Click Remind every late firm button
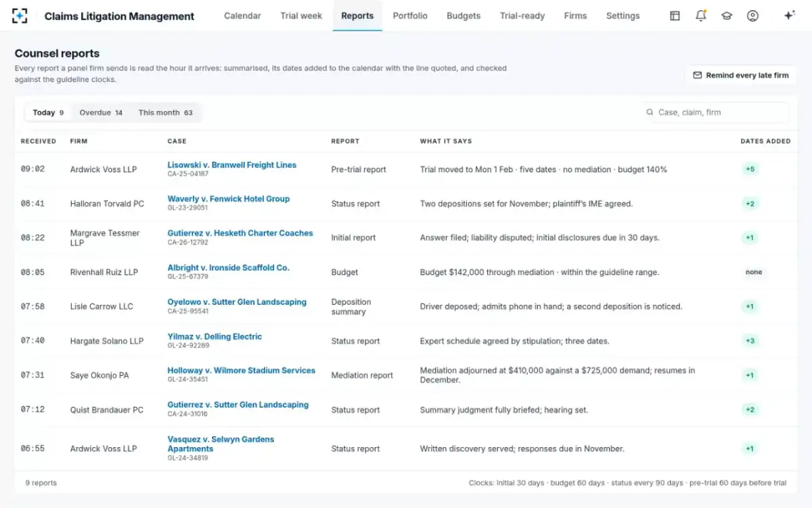Screen dimensions: 812x508 (x=741, y=75)
